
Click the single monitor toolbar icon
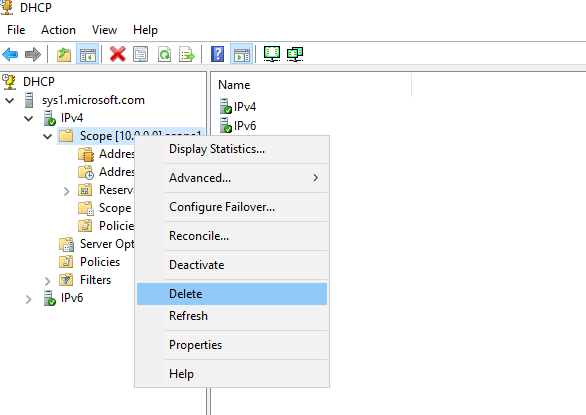pos(272,54)
